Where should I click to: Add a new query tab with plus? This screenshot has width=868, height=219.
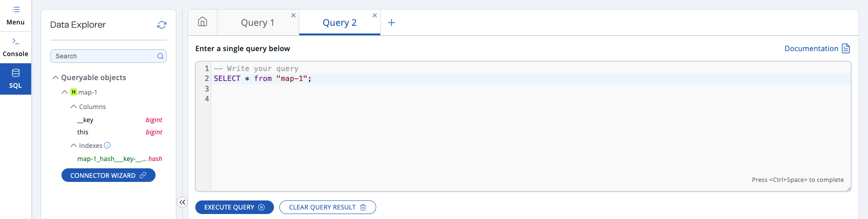tap(392, 23)
